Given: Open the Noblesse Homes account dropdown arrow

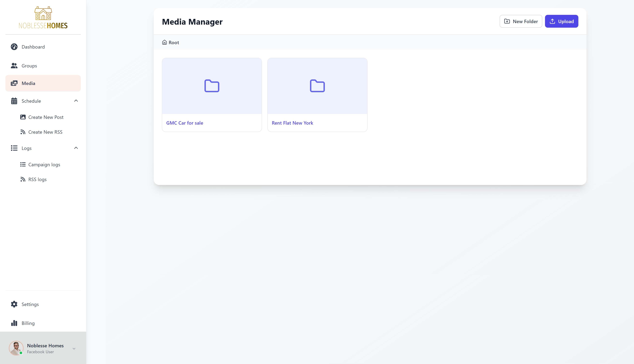Looking at the screenshot, I should point(74,348).
